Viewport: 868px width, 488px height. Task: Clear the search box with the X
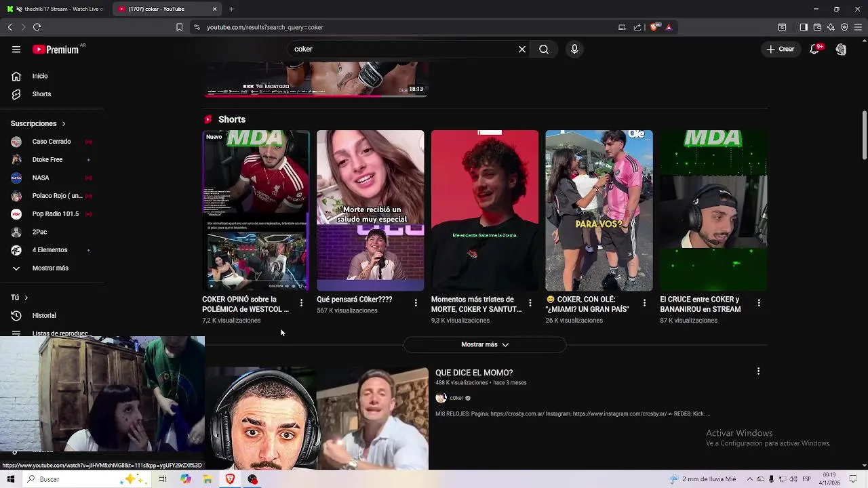(x=522, y=49)
